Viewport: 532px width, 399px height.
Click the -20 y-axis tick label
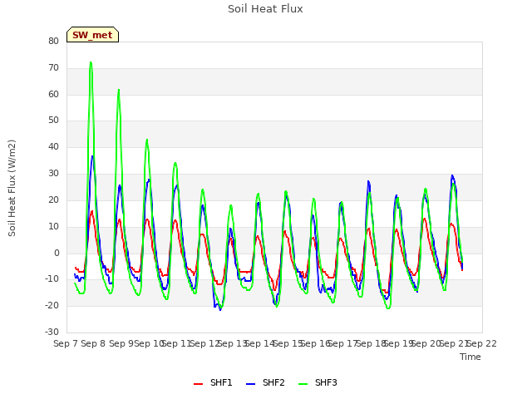tap(52, 306)
